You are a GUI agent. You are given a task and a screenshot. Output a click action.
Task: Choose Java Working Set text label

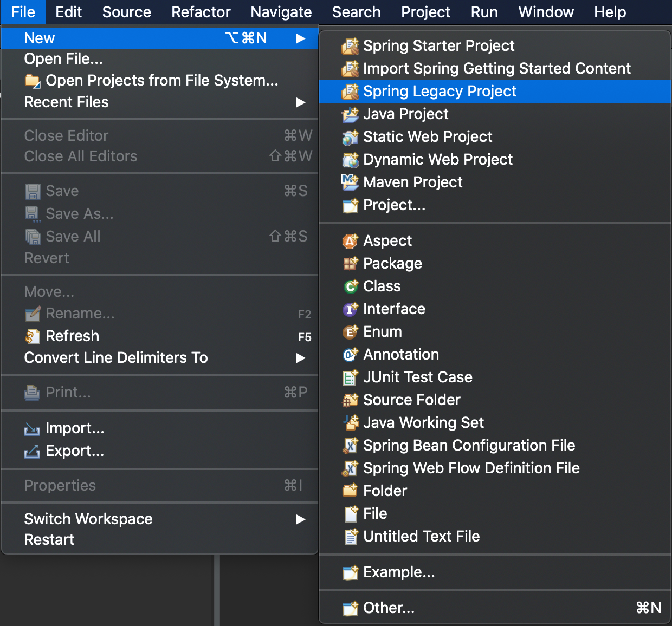pos(423,423)
